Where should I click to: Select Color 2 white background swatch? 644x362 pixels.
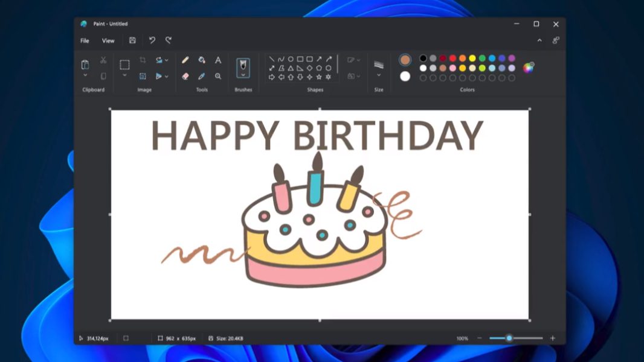click(405, 76)
